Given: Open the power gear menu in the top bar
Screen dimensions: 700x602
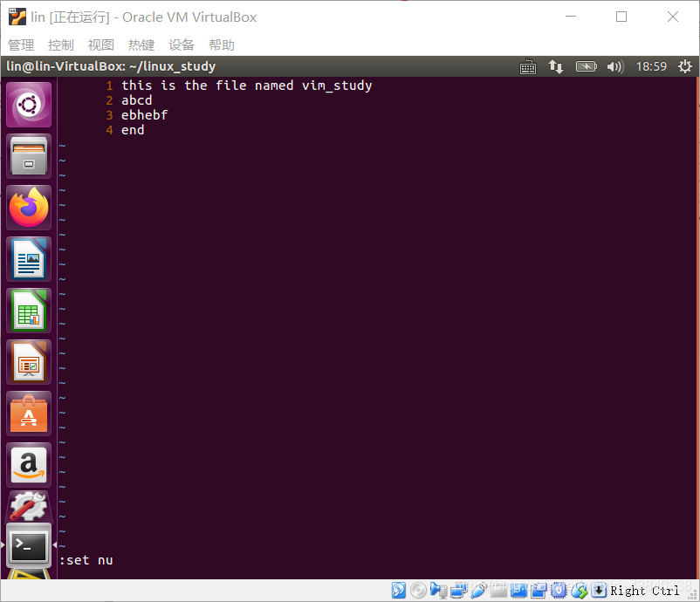Looking at the screenshot, I should [685, 66].
